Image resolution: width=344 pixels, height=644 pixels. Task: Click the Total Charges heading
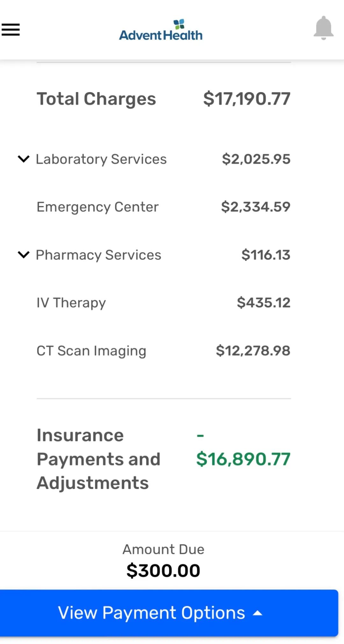tap(97, 99)
